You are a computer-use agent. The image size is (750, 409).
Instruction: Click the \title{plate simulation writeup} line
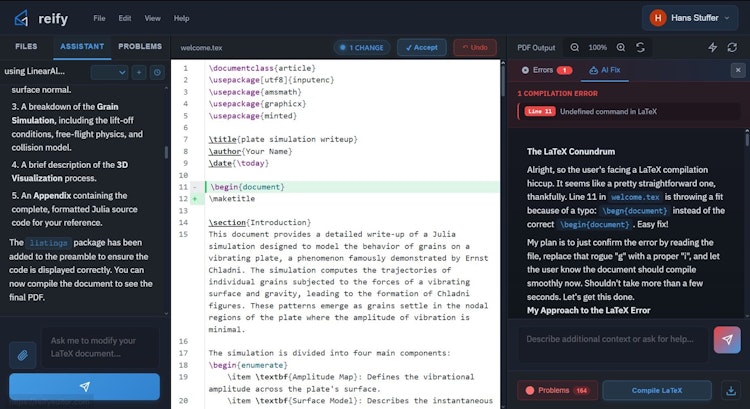pos(283,139)
